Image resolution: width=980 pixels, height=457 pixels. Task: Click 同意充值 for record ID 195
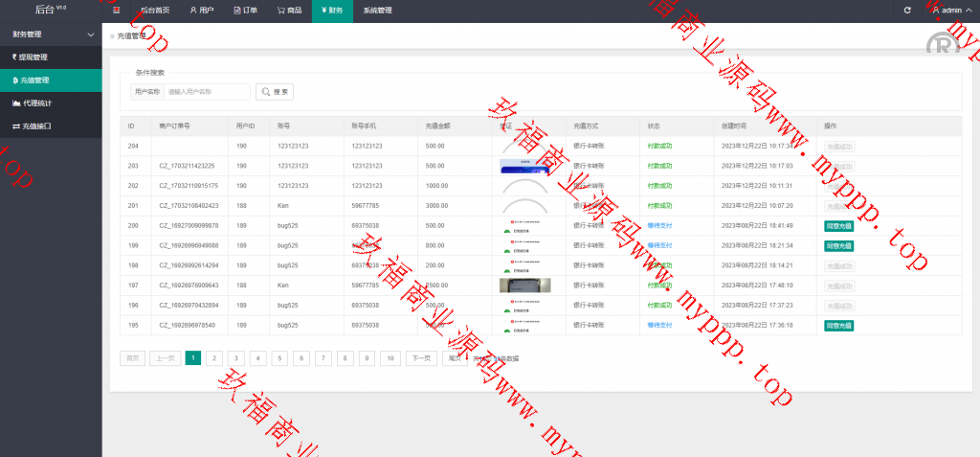point(838,326)
